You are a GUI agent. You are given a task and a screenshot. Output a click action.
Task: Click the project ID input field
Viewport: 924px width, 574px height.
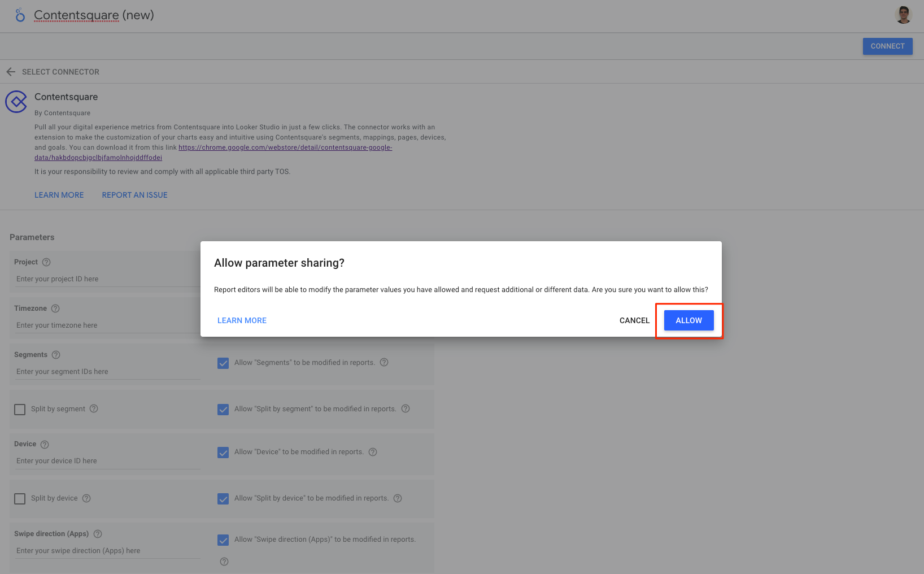pyautogui.click(x=107, y=279)
